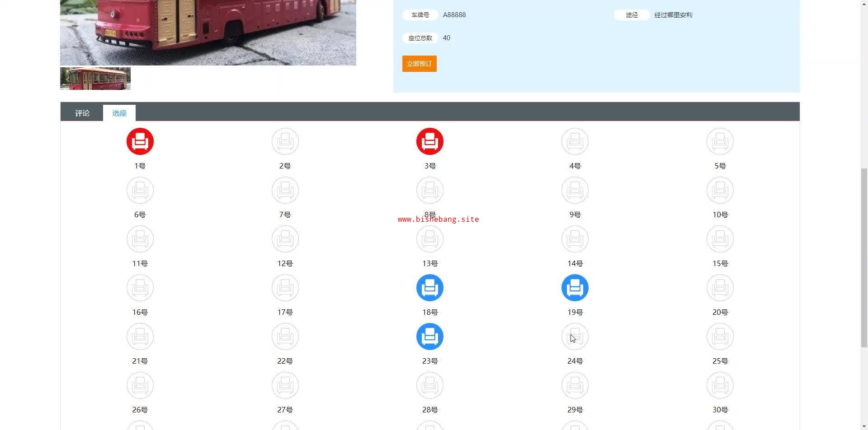The height and width of the screenshot is (430, 868).
Task: Choose seat 28号 icon
Action: (430, 385)
